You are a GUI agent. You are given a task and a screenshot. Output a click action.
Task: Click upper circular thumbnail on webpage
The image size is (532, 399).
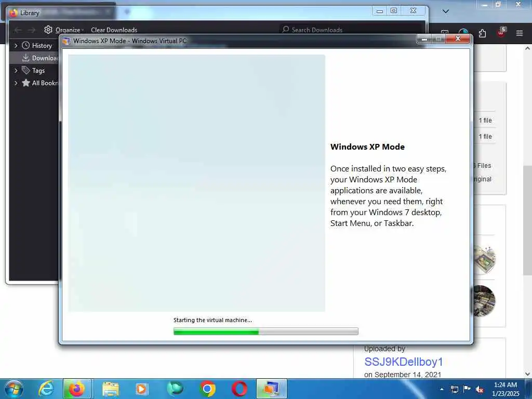coord(484,260)
